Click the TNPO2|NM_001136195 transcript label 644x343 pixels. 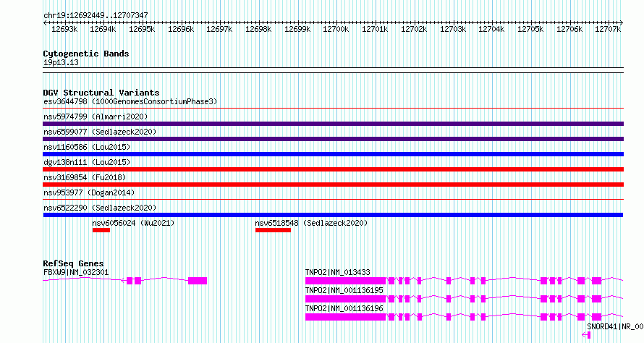pos(344,290)
